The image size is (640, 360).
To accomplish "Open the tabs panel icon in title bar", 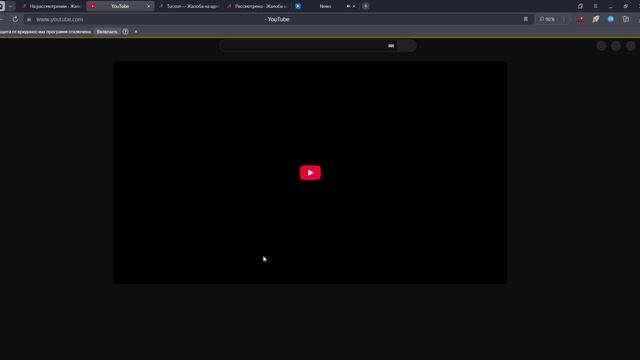I will point(580,6).
